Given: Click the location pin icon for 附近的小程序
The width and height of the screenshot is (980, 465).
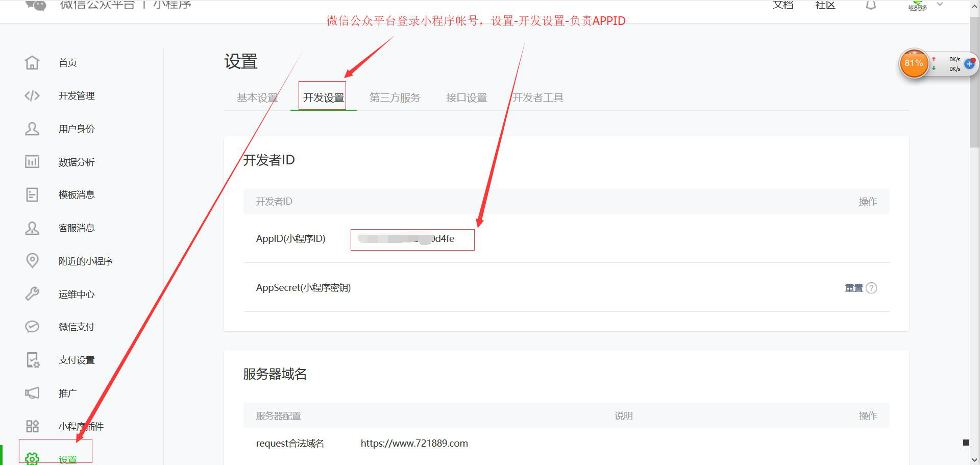Looking at the screenshot, I should coord(32,260).
